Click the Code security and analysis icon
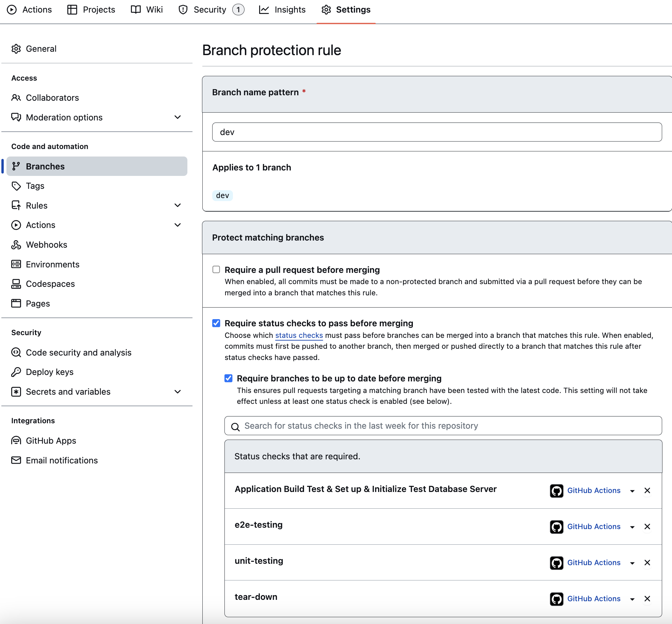 tap(16, 352)
